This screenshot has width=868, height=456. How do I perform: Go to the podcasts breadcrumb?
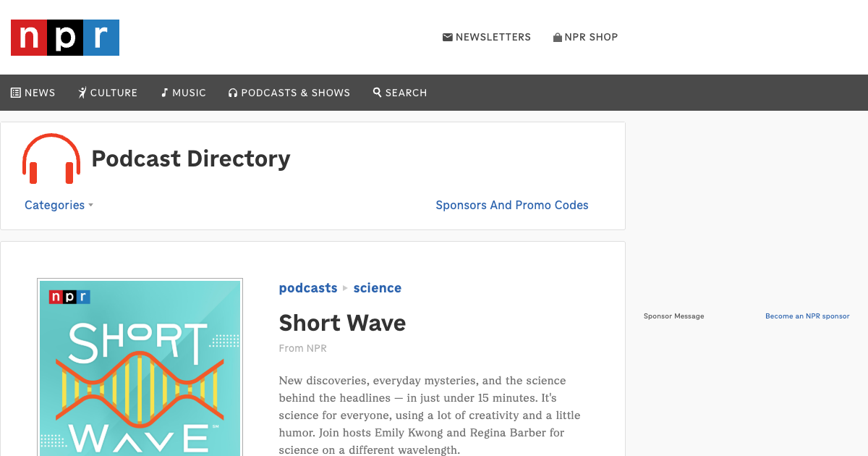307,287
